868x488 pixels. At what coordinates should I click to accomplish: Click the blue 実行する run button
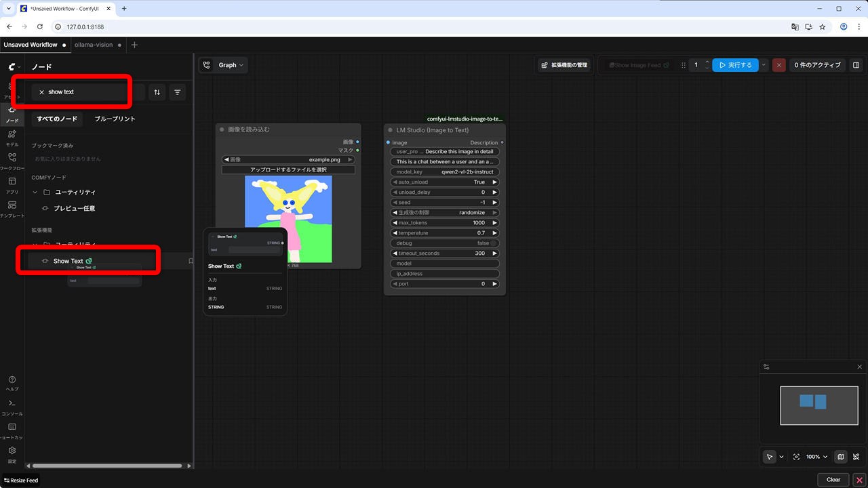click(x=735, y=65)
